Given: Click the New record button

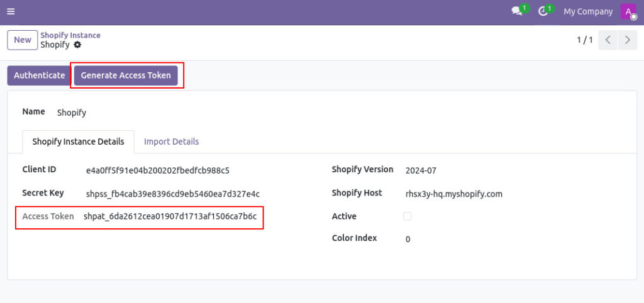Looking at the screenshot, I should coord(23,40).
